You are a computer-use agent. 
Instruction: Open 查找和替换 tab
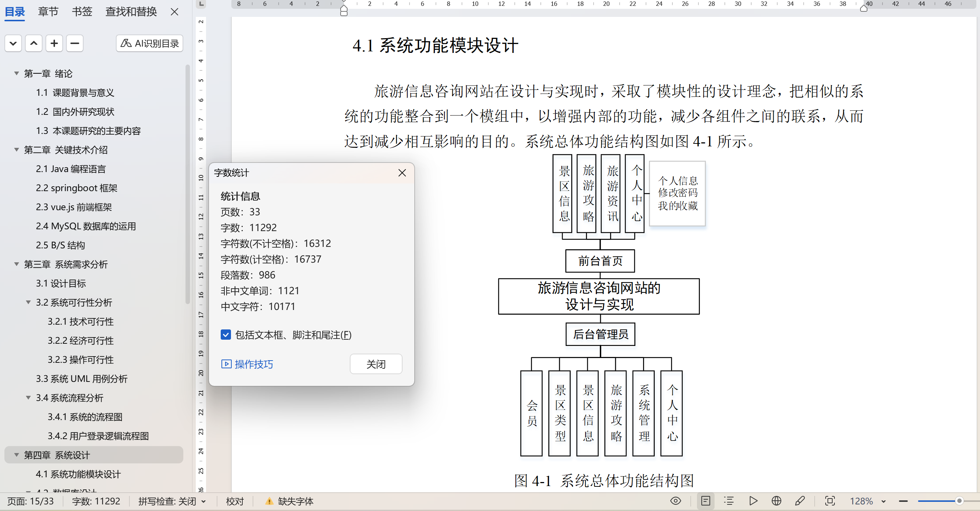pyautogui.click(x=131, y=12)
